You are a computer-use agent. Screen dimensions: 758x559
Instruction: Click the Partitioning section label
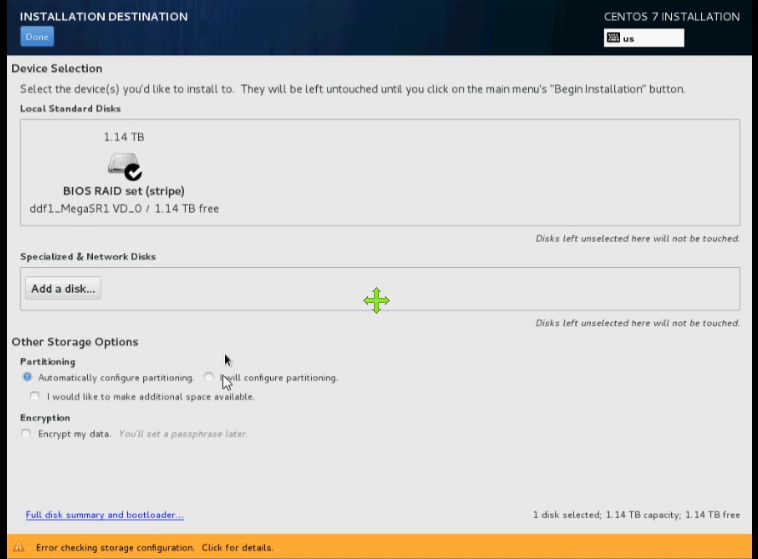point(47,361)
